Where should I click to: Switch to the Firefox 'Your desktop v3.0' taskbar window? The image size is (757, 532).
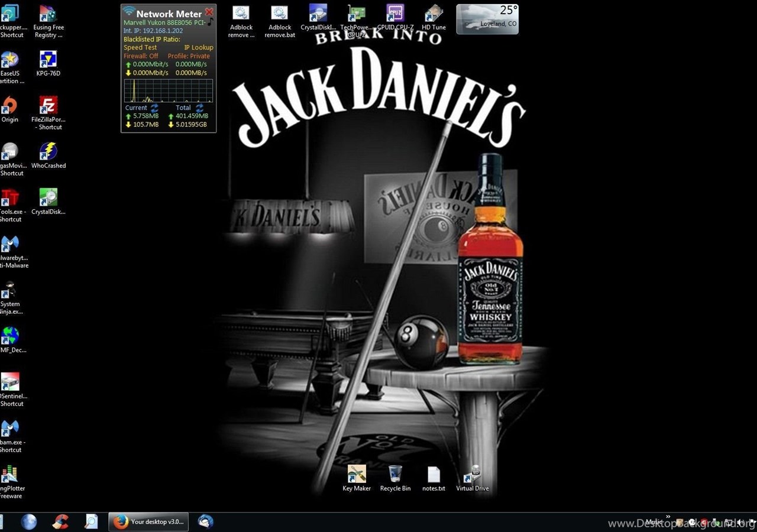[x=148, y=521]
